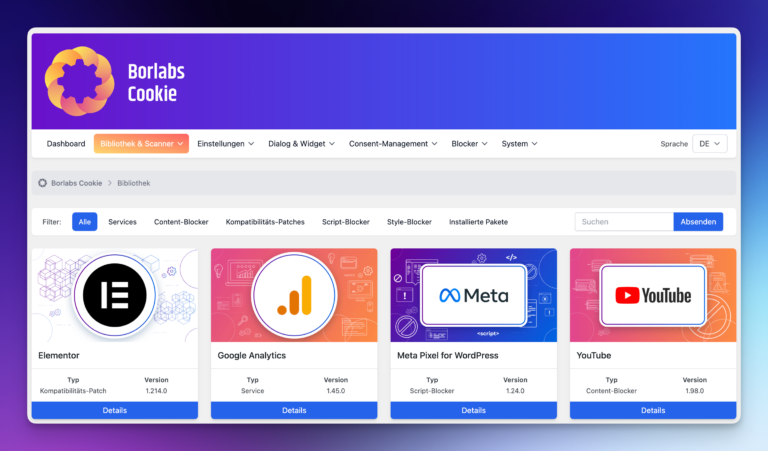Expand the Einstellungen dropdown
The image size is (768, 451).
coord(226,143)
